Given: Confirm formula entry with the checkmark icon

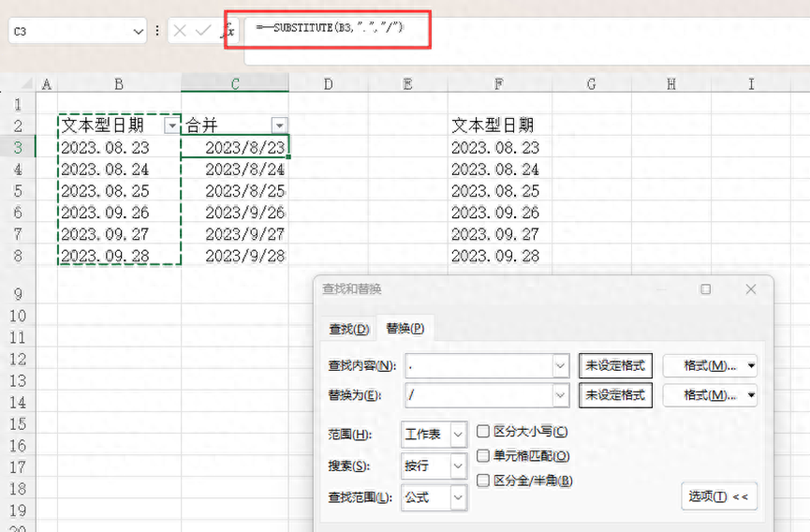Looking at the screenshot, I should tap(203, 31).
